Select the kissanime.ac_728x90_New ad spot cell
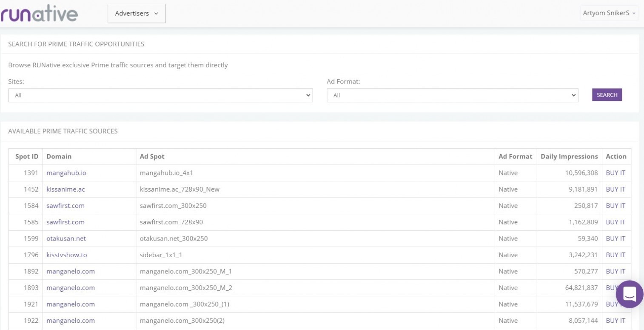This screenshot has width=644, height=330. (315, 189)
